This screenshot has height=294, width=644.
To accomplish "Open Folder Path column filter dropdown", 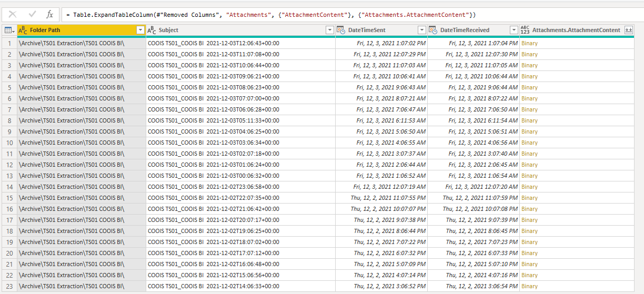I will [140, 31].
